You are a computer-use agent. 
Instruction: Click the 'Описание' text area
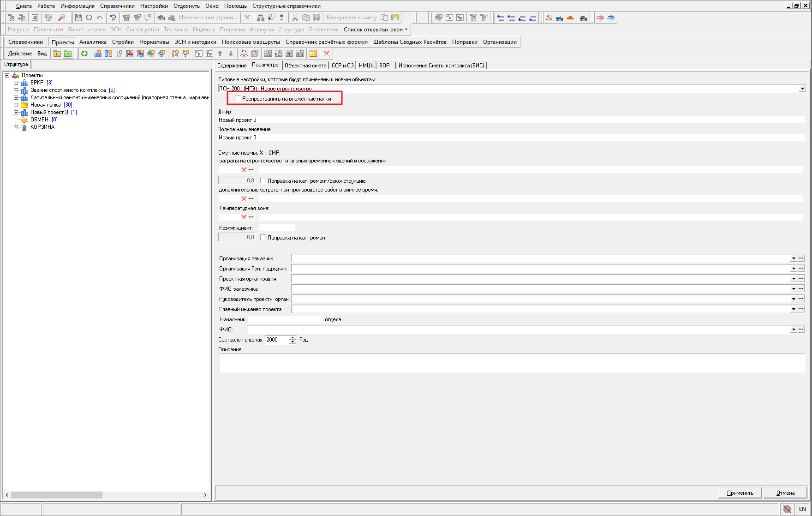point(511,363)
